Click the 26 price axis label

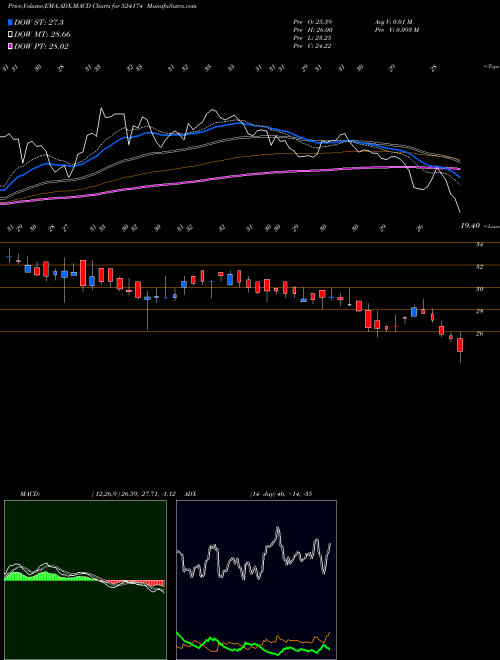[x=479, y=334]
